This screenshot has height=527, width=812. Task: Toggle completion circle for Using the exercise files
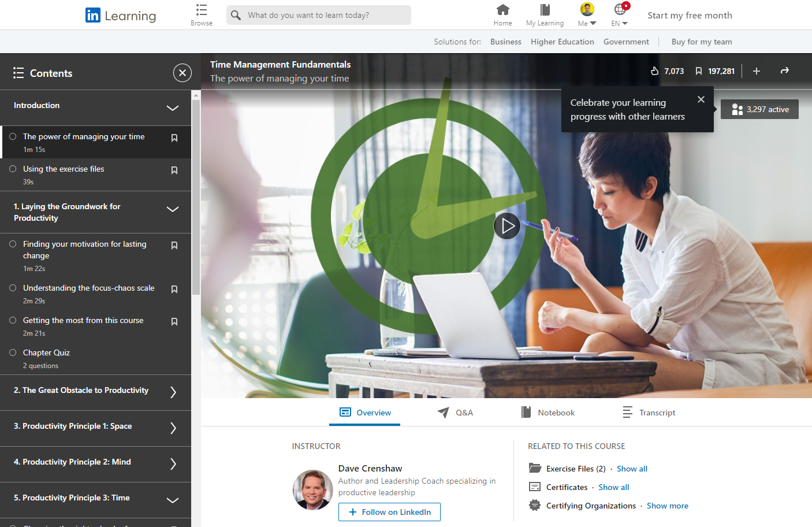click(13, 169)
